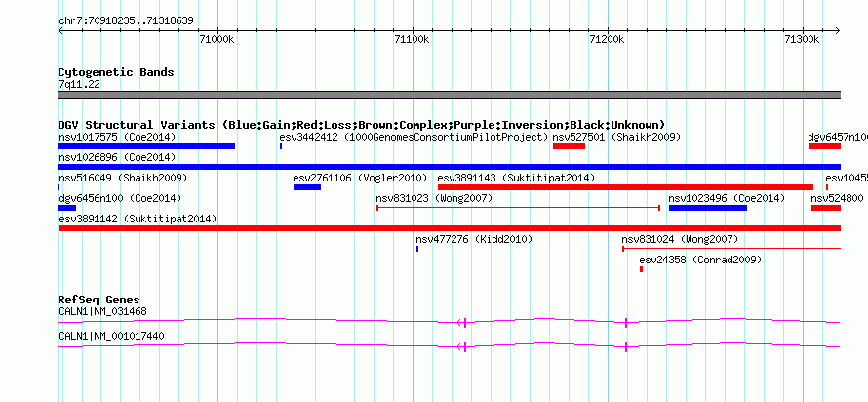The height and width of the screenshot is (402, 868).
Task: Click the nsv1026896 long blue gain bar
Action: (449, 167)
